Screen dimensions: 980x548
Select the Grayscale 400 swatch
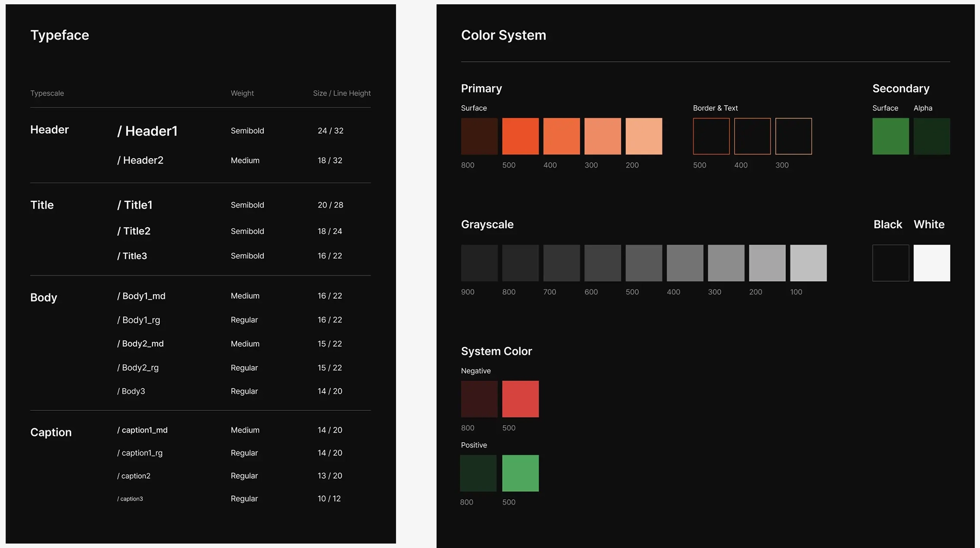685,263
